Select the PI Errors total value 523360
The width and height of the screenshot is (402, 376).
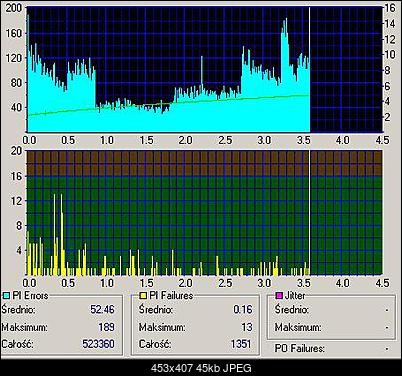(x=98, y=344)
